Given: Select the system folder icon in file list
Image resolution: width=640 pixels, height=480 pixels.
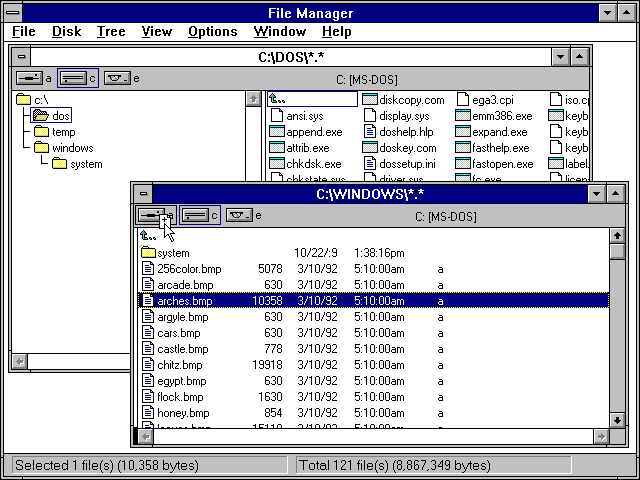Looking at the screenshot, I should [x=149, y=253].
